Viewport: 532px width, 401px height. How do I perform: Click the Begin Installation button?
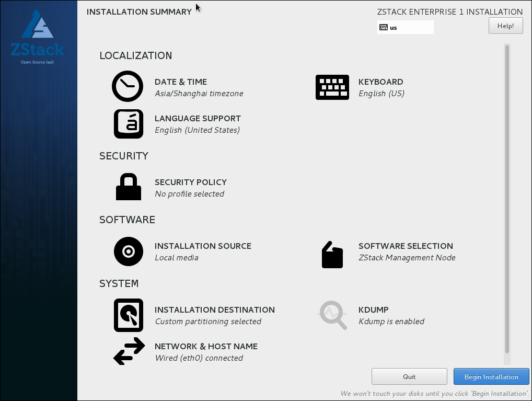491,376
